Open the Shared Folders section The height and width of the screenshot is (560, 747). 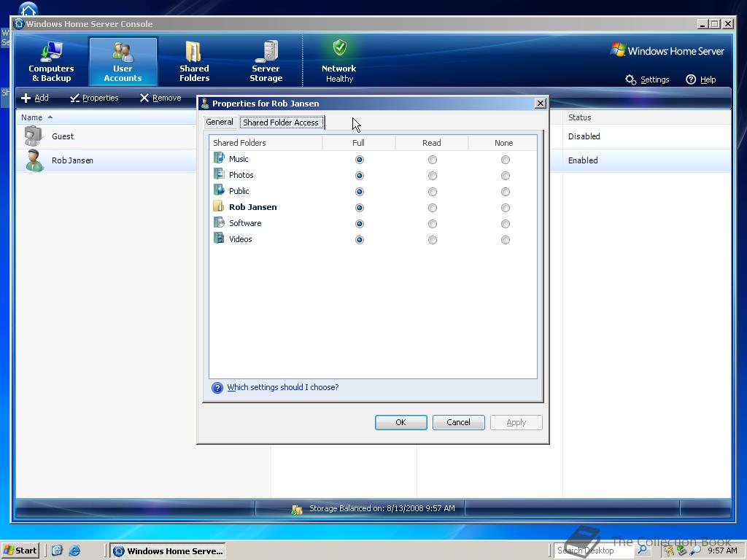[x=194, y=61]
